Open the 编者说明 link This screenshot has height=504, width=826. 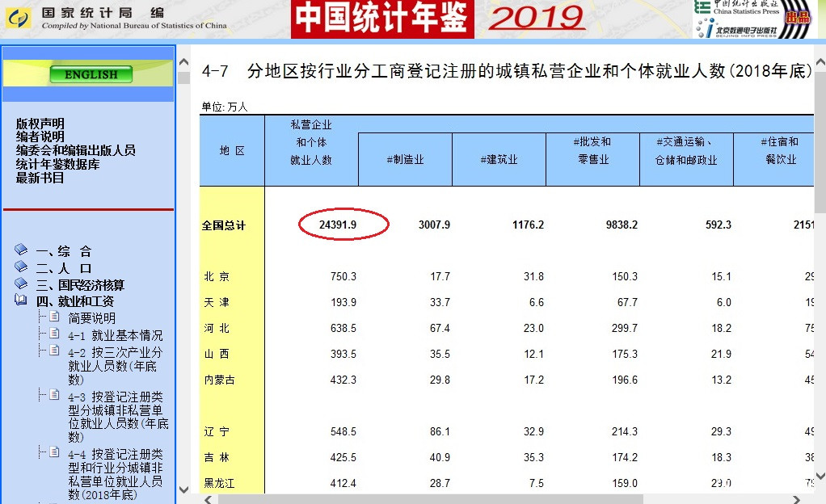coord(40,137)
